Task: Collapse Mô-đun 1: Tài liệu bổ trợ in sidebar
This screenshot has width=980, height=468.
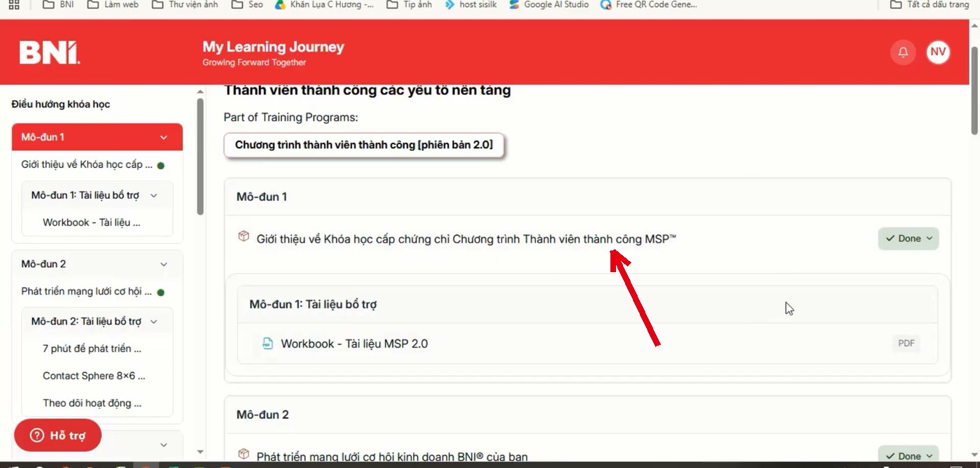Action: [154, 195]
